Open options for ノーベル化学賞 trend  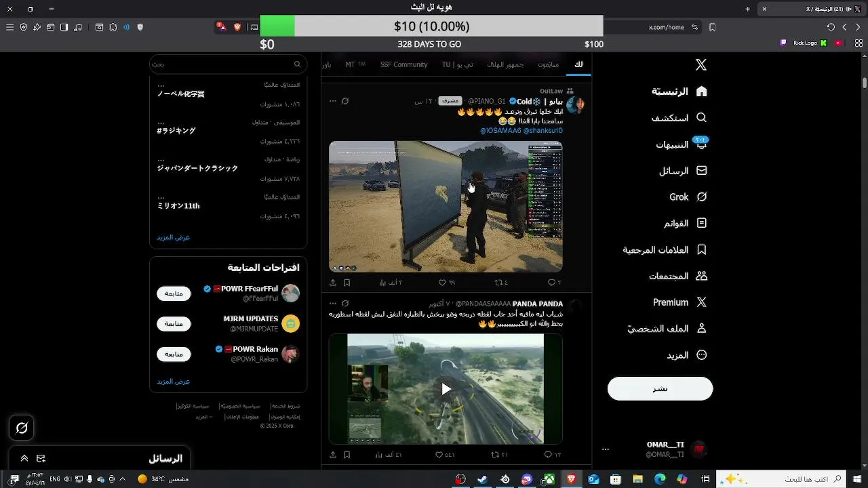(x=161, y=85)
